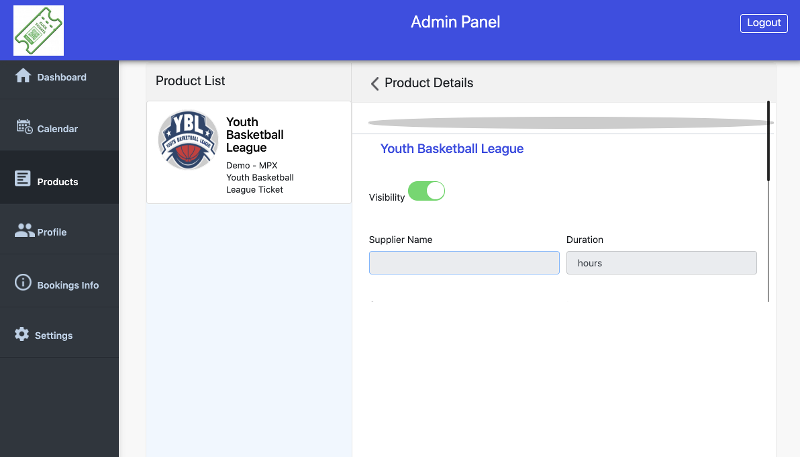Viewport: 800px width, 457px height.
Task: Click the Profile people icon
Action: (x=24, y=231)
